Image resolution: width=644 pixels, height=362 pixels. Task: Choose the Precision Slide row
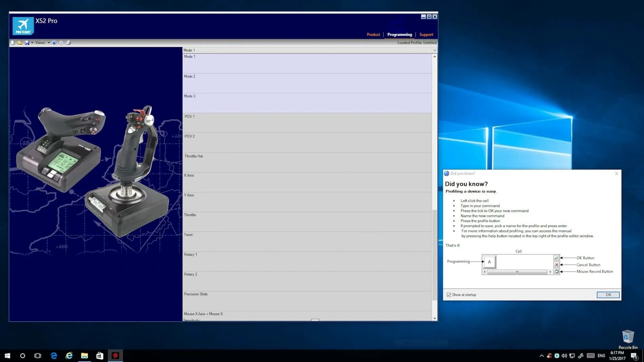click(x=307, y=301)
